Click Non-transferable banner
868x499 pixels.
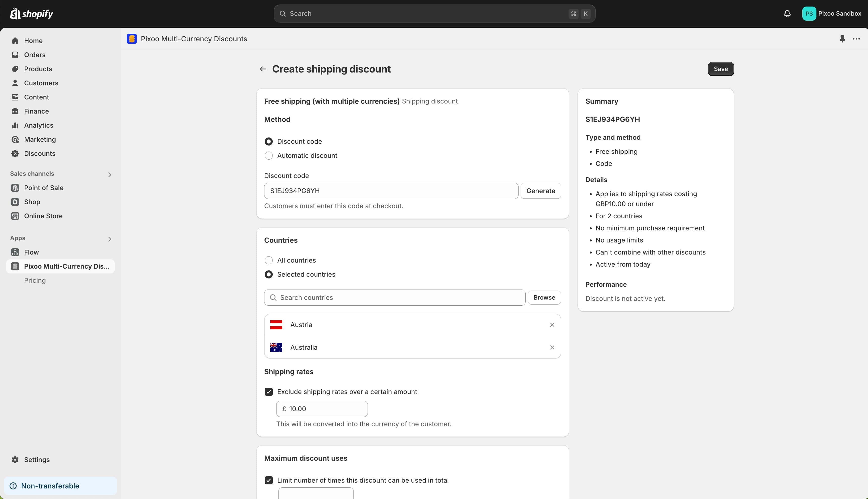click(x=60, y=486)
